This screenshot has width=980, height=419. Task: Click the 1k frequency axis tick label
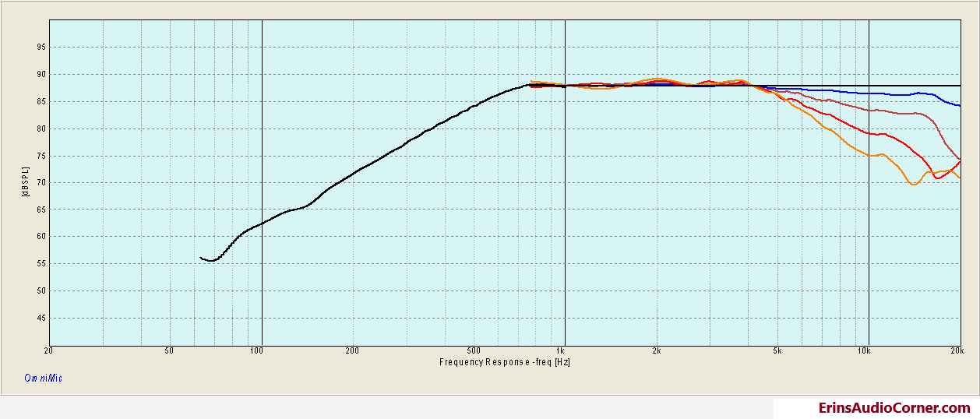tap(560, 351)
